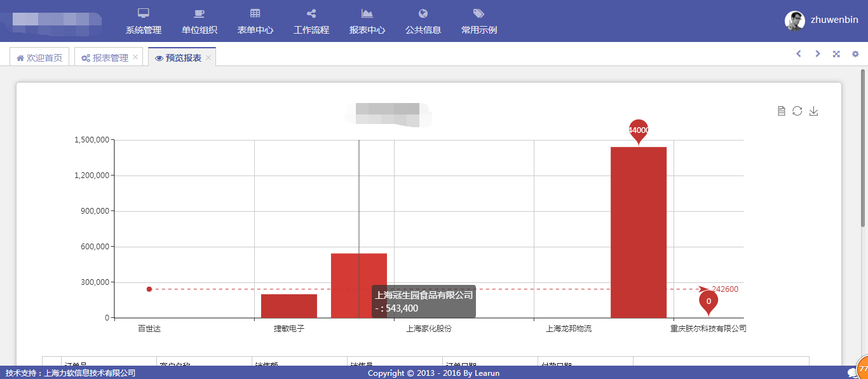The height and width of the screenshot is (379, 868).
Task: Click the 工作流程 share icon
Action: (x=311, y=13)
